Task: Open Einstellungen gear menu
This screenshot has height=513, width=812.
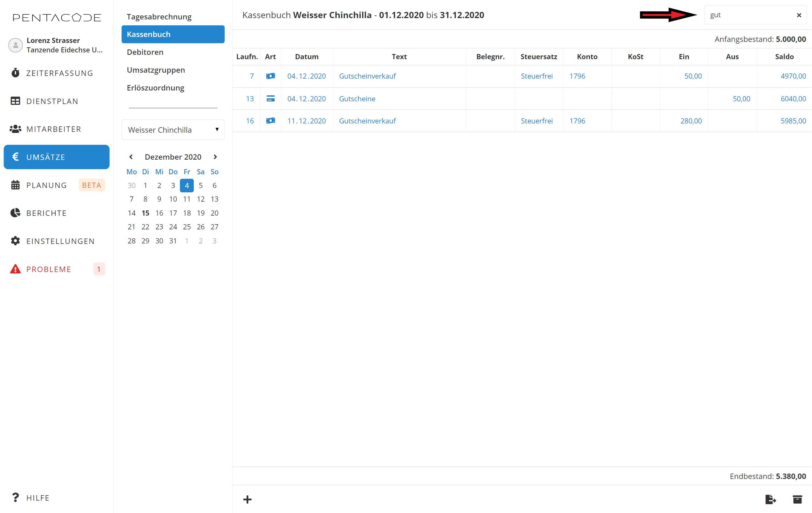Action: click(x=60, y=241)
